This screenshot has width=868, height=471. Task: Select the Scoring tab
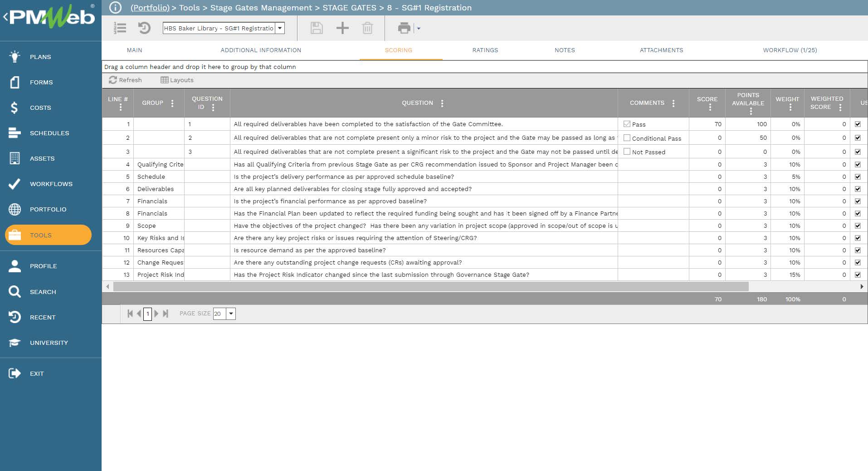[x=399, y=50]
